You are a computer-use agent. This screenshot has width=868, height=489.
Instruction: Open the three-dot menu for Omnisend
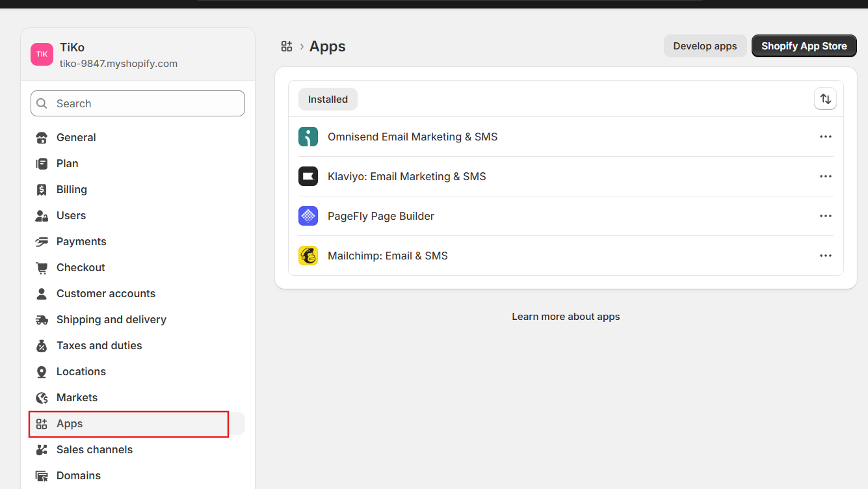click(x=825, y=137)
